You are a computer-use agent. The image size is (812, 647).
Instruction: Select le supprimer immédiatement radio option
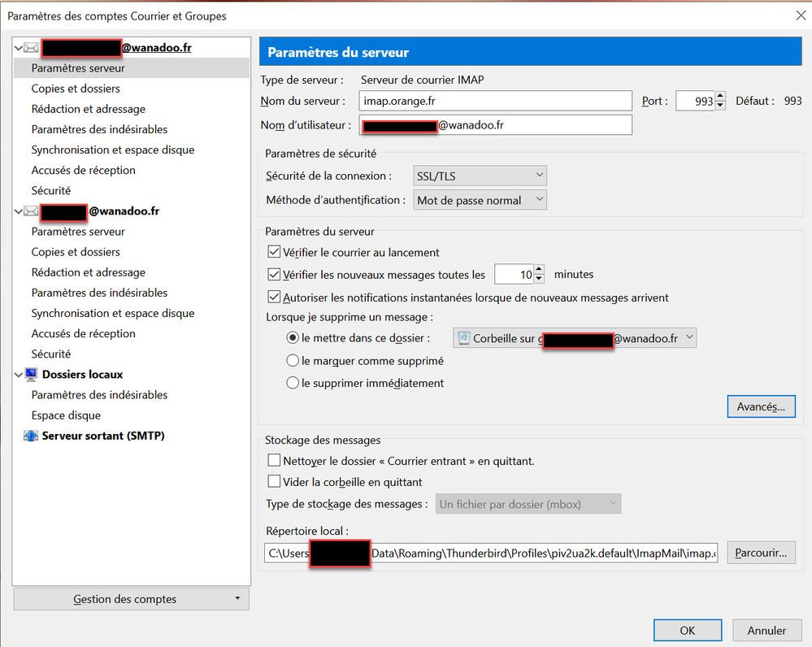[293, 383]
